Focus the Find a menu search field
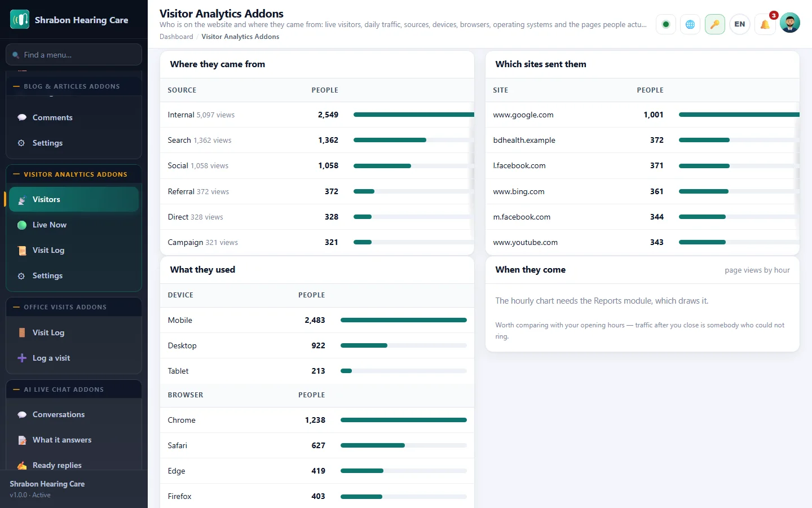 (x=74, y=55)
